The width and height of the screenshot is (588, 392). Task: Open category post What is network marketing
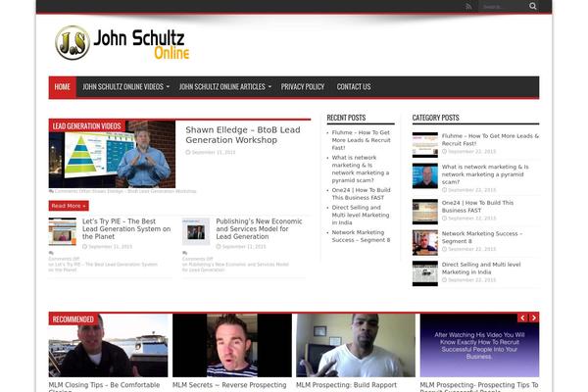click(485, 174)
